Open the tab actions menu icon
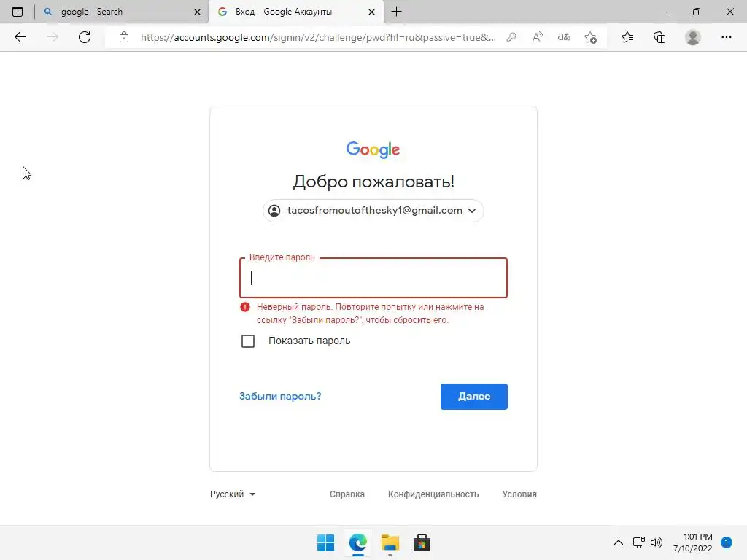The height and width of the screenshot is (560, 747). 18,12
